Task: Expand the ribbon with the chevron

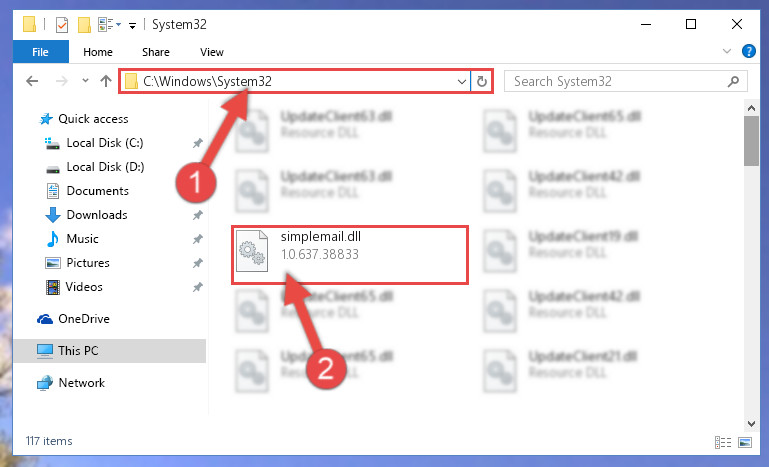Action: [x=727, y=51]
